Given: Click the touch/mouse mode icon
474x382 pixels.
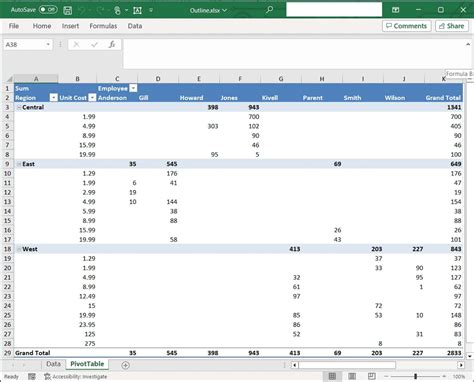Looking at the screenshot, I should [x=117, y=10].
